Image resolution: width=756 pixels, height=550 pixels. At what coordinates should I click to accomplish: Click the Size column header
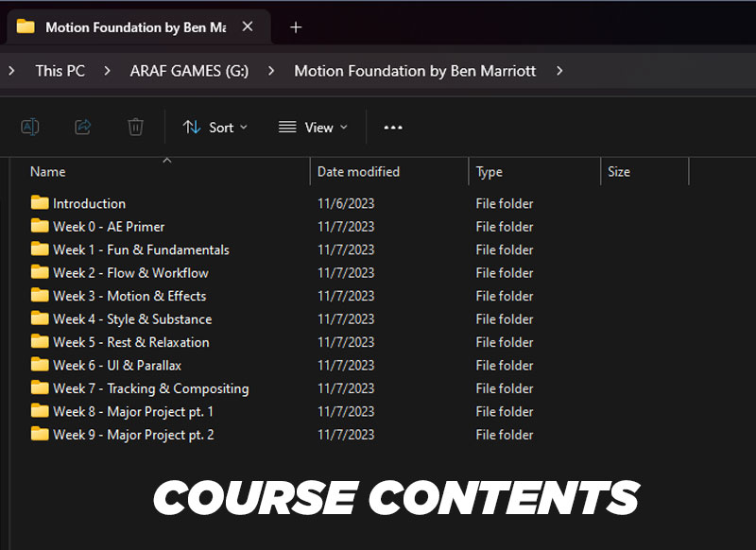(x=619, y=171)
